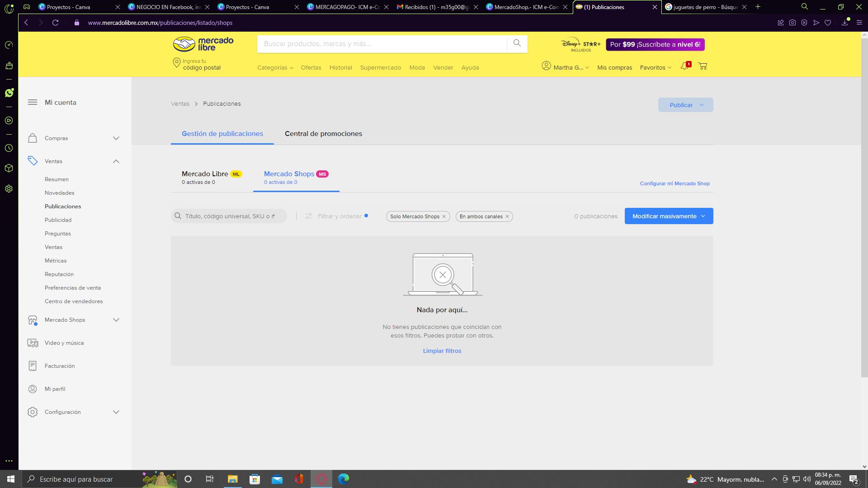The height and width of the screenshot is (488, 868).
Task: Open the shopping cart icon
Action: point(703,66)
